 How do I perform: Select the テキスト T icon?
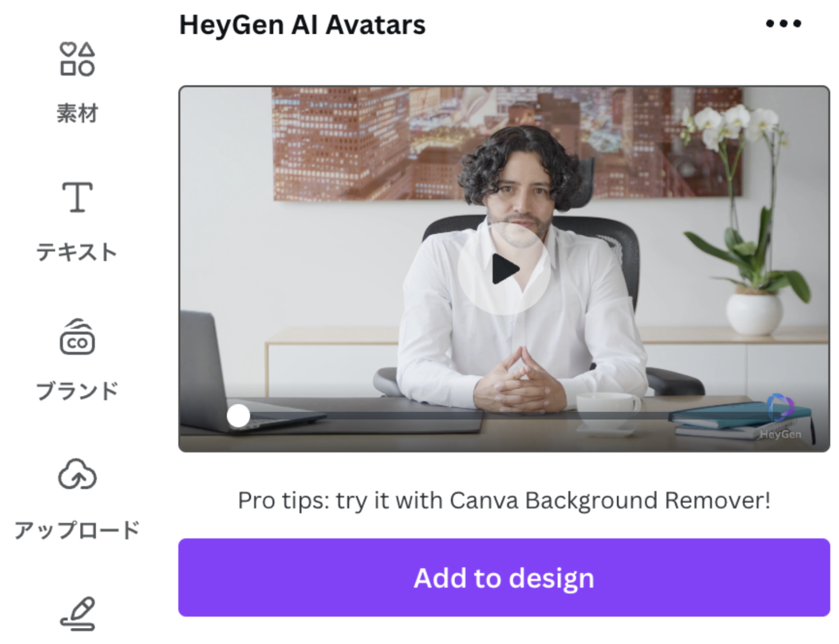click(x=77, y=197)
